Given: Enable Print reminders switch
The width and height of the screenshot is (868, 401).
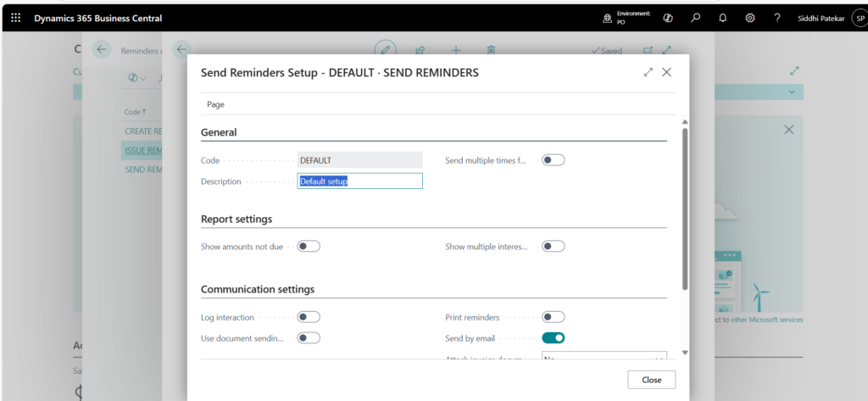Looking at the screenshot, I should coord(553,317).
